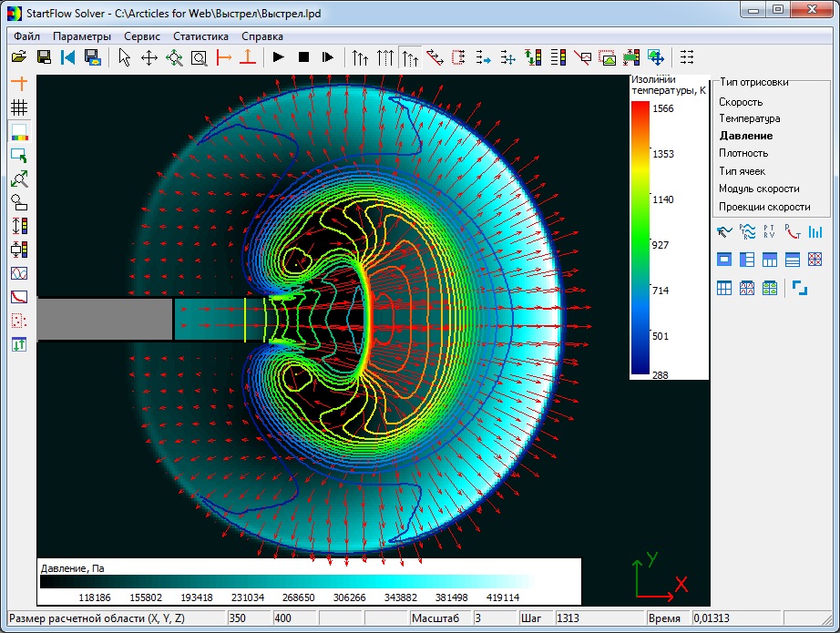Select Модуль скорости drawing type
Screen dimensions: 840x633
[x=759, y=189]
